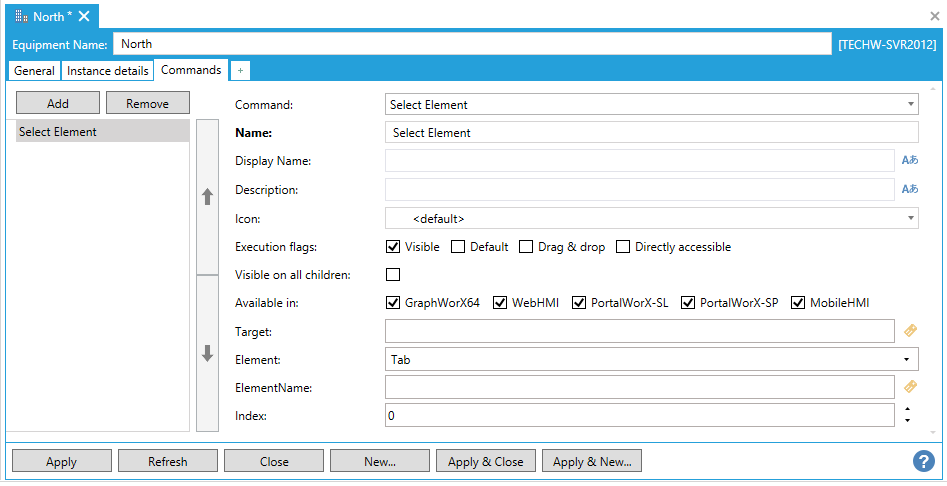The height and width of the screenshot is (486, 947).
Task: Open the Description language alias icon
Action: click(x=909, y=189)
